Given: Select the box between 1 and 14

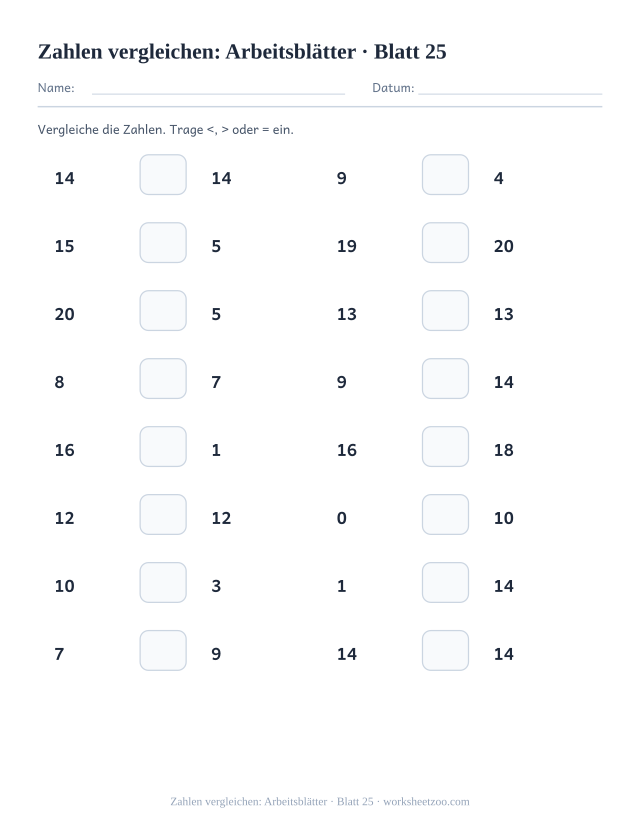Looking at the screenshot, I should (x=446, y=583).
